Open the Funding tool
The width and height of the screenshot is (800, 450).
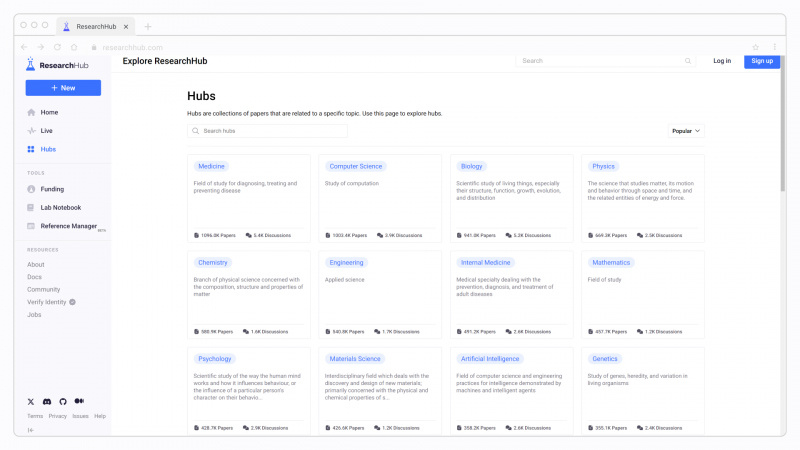coord(52,189)
